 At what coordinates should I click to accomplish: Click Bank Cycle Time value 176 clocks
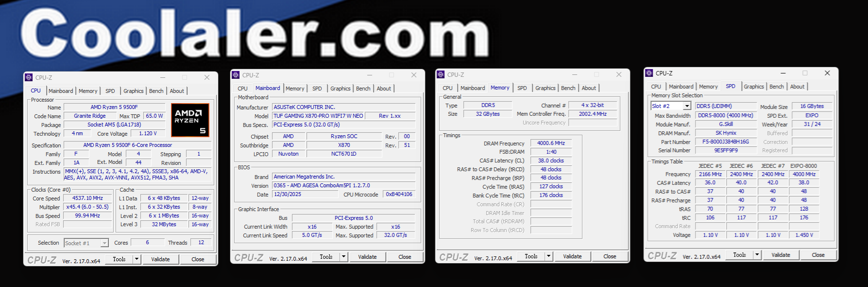[551, 195]
